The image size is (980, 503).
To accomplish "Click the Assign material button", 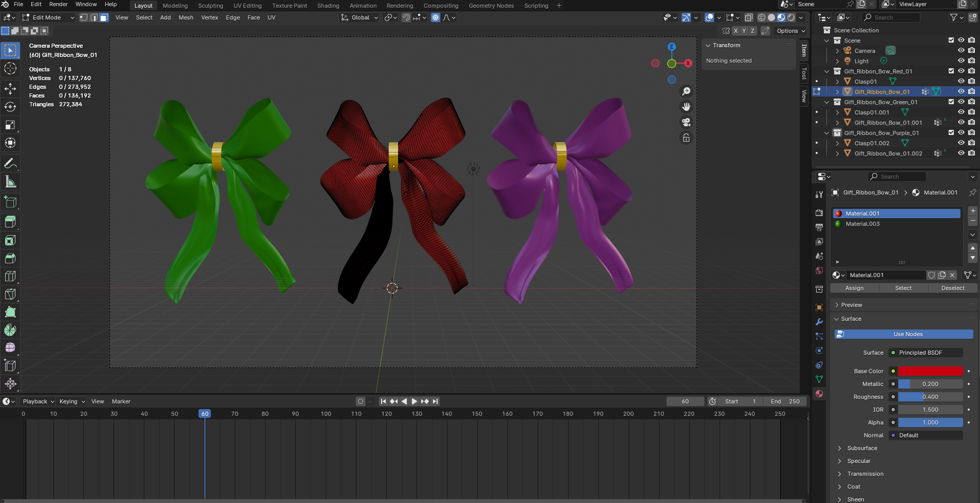I will 854,288.
